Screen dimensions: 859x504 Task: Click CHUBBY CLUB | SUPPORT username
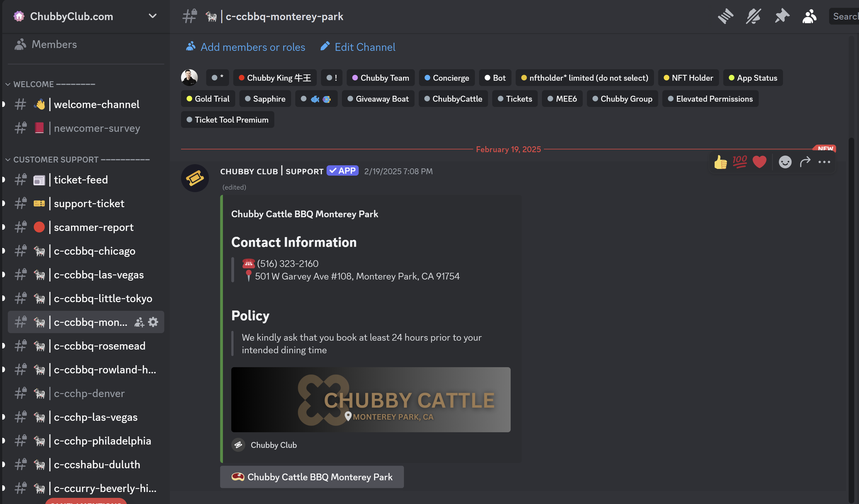272,171
